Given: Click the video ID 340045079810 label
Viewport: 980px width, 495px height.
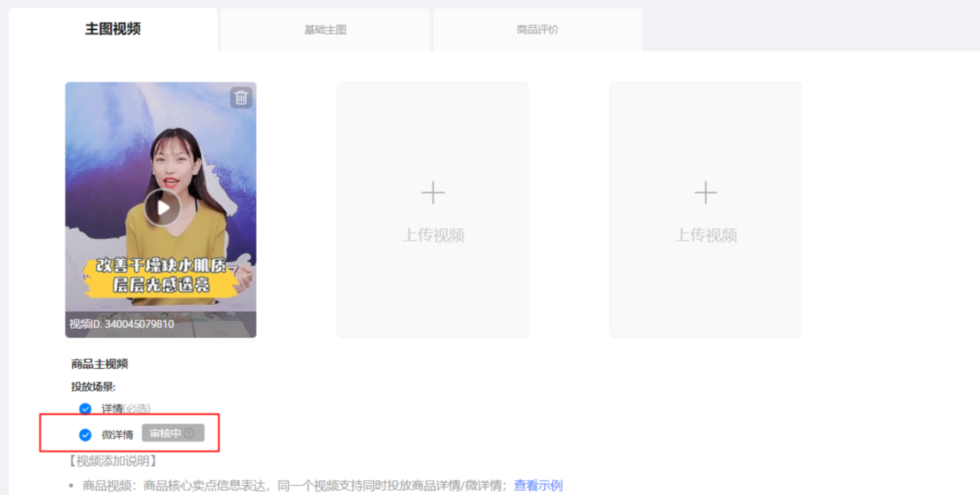Looking at the screenshot, I should click(x=122, y=324).
